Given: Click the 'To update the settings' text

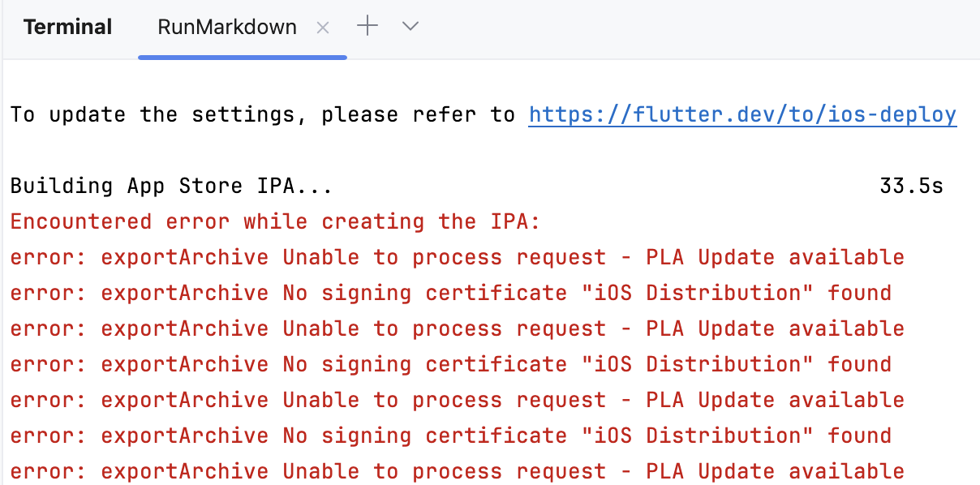Looking at the screenshot, I should (x=153, y=115).
